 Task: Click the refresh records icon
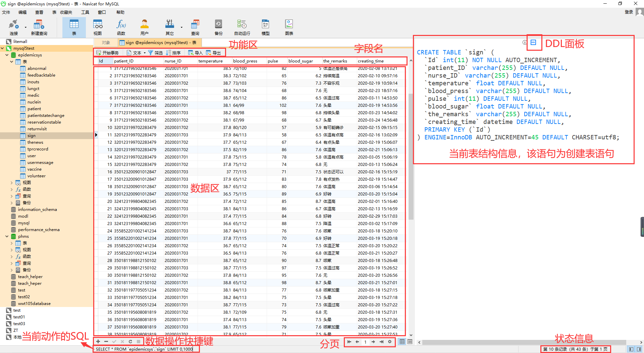click(x=130, y=342)
